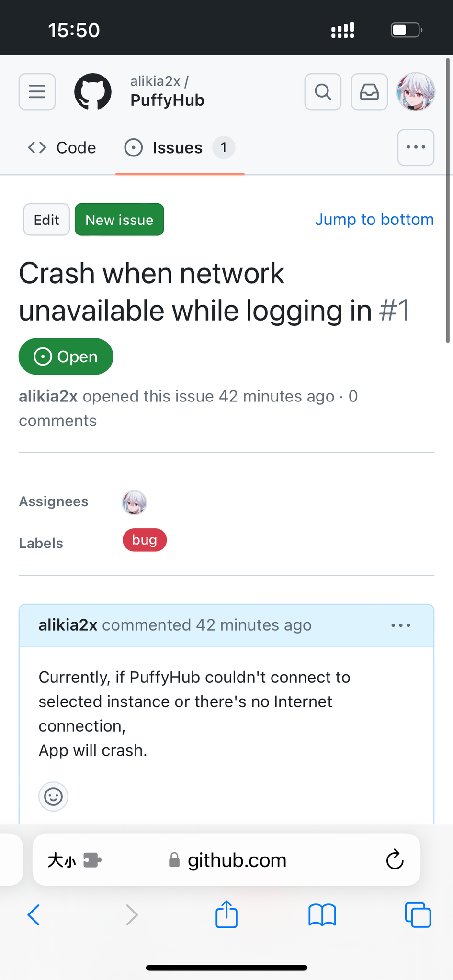Viewport: 453px width, 980px height.
Task: Open the comment options ellipsis menu
Action: [x=401, y=625]
